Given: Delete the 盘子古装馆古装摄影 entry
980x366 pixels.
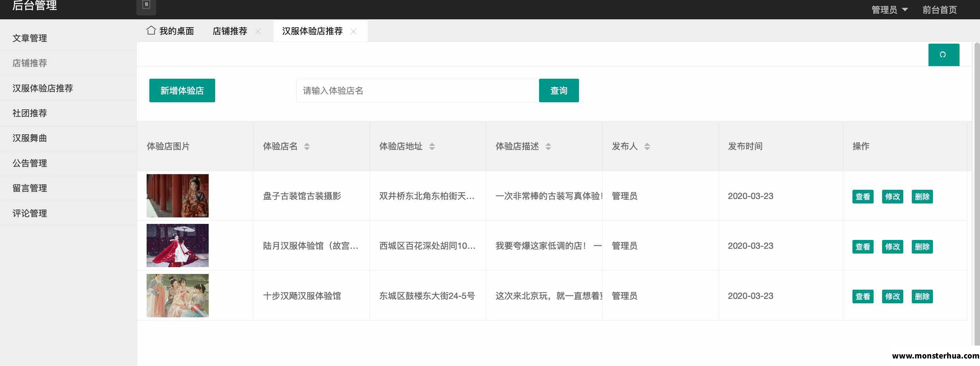Looking at the screenshot, I should [922, 197].
